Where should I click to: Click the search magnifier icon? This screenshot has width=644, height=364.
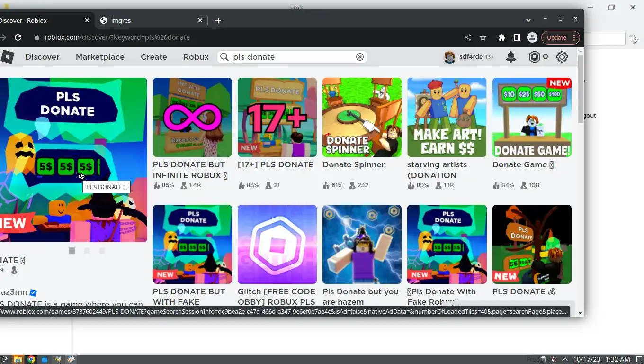pos(224,57)
